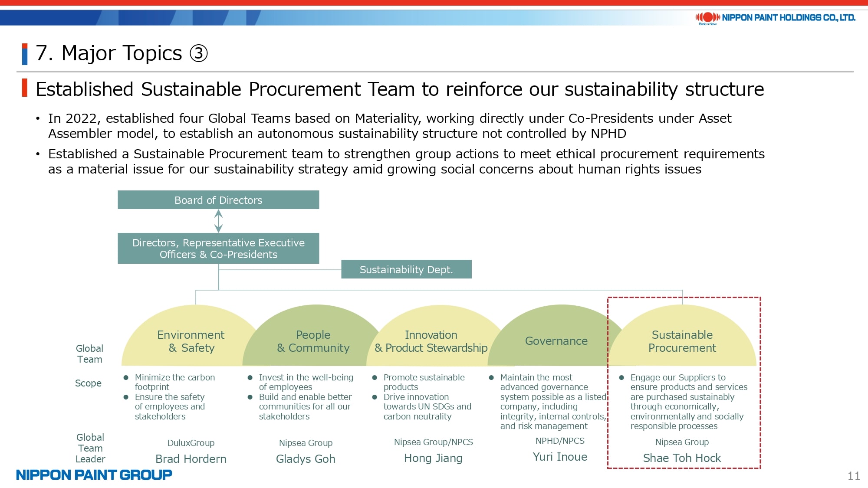Click the double-headed arrow below Board of Directors

(219, 221)
